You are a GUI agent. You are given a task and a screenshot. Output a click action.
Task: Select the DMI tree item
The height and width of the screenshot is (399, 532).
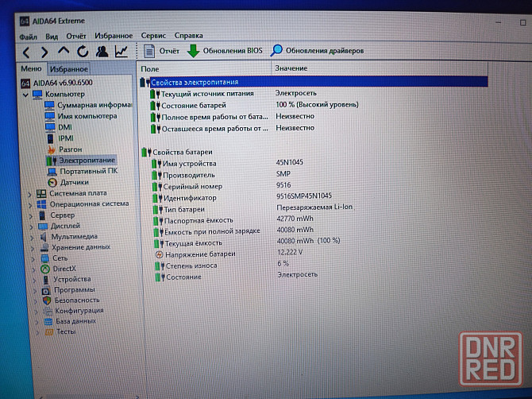pyautogui.click(x=59, y=127)
